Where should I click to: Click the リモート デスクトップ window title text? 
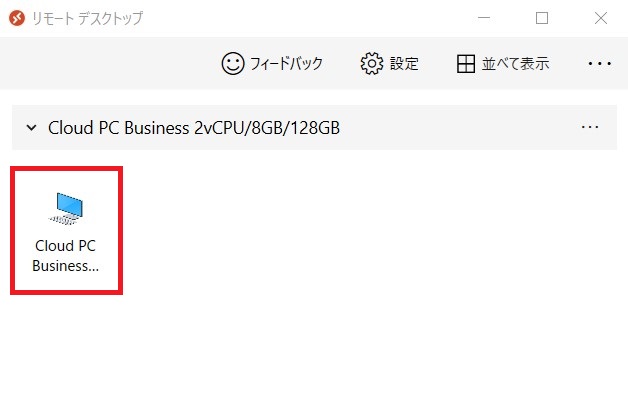tap(87, 18)
